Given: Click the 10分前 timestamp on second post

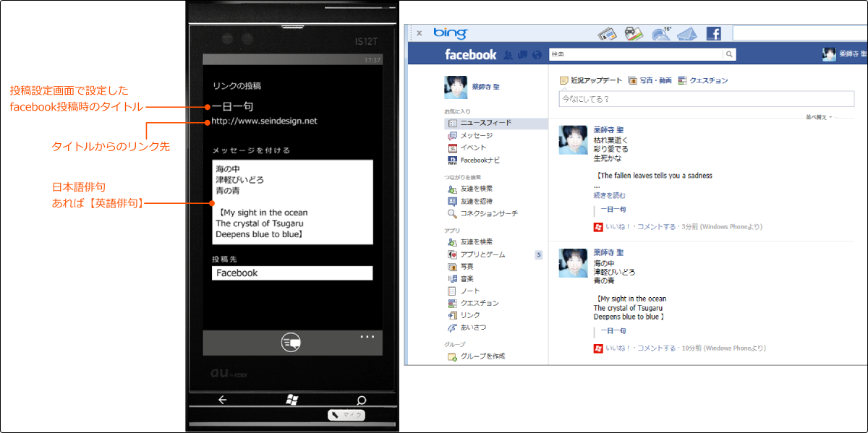Looking at the screenshot, I should point(691,348).
